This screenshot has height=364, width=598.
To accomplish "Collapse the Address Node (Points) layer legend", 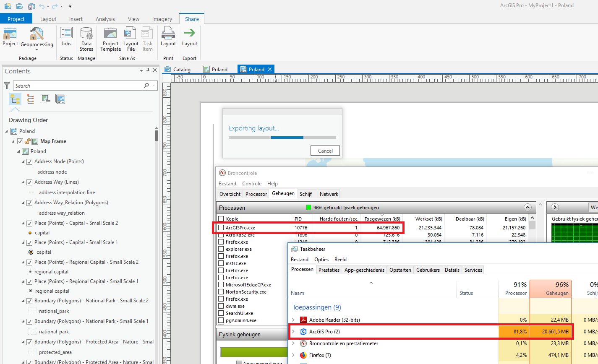I will point(24,161).
